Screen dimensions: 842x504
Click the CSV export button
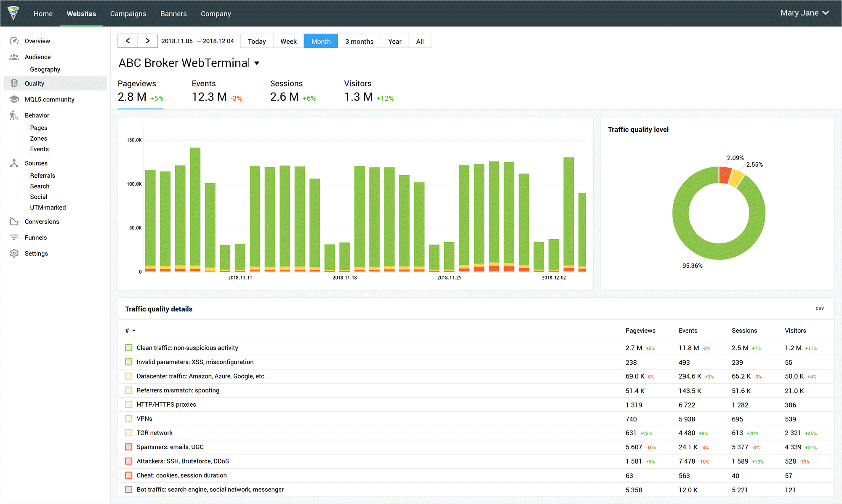819,308
